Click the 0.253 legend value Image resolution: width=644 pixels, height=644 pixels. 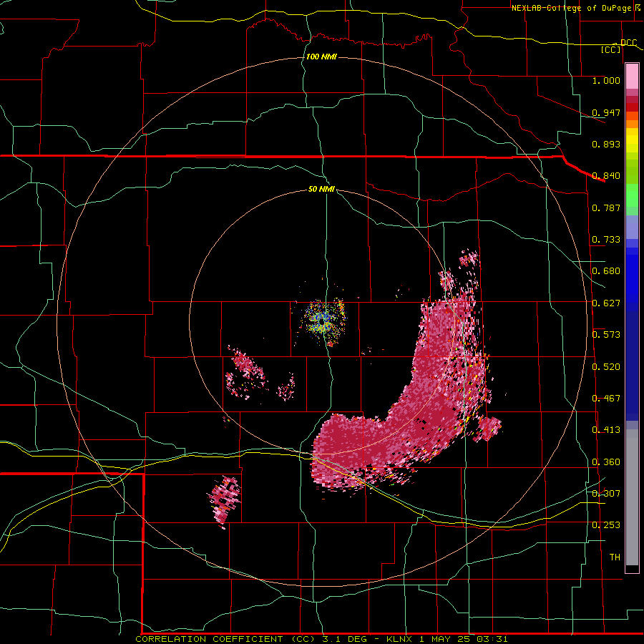606,525
